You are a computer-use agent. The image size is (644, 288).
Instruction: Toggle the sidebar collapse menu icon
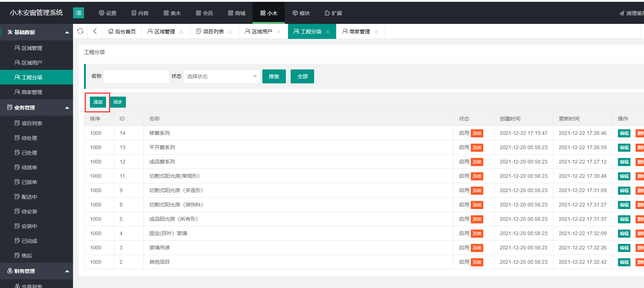point(79,13)
